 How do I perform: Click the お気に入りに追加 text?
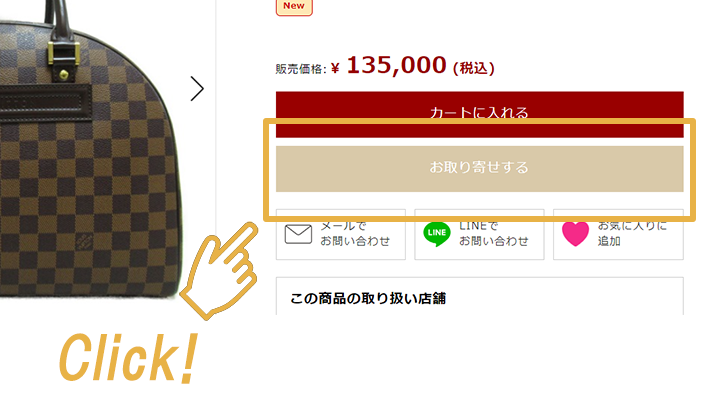coord(632,234)
